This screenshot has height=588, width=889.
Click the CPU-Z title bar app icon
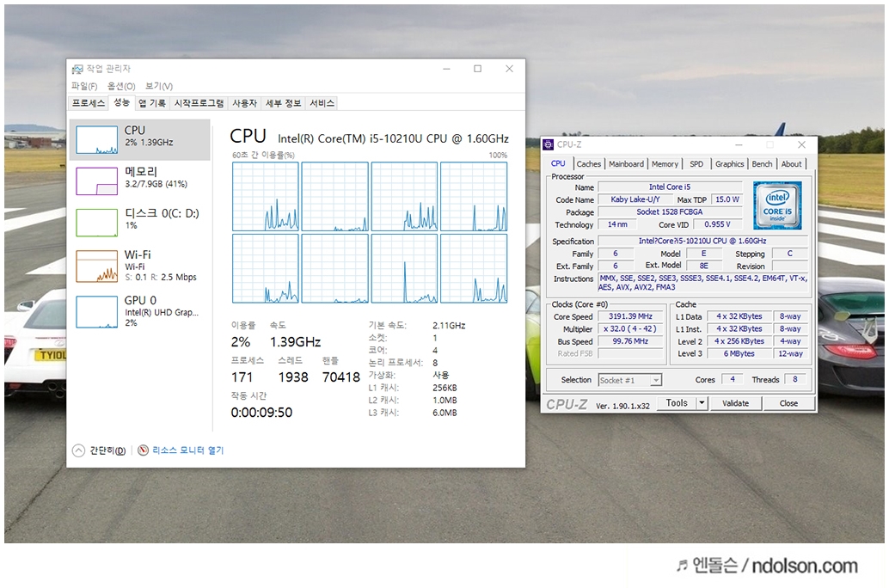(x=549, y=144)
